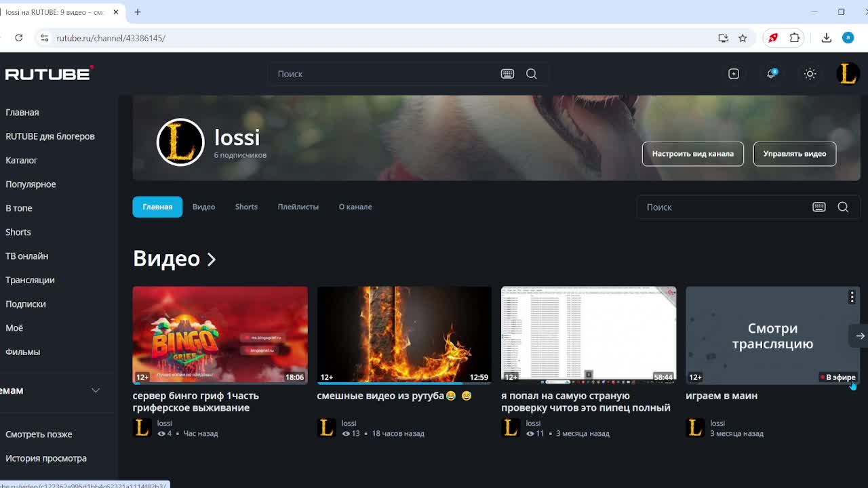Open three-dot menu on играем в маин
The width and height of the screenshot is (868, 488).
(852, 297)
